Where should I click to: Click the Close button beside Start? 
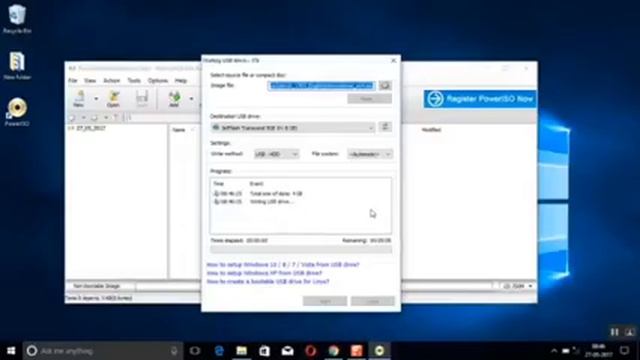[373, 301]
